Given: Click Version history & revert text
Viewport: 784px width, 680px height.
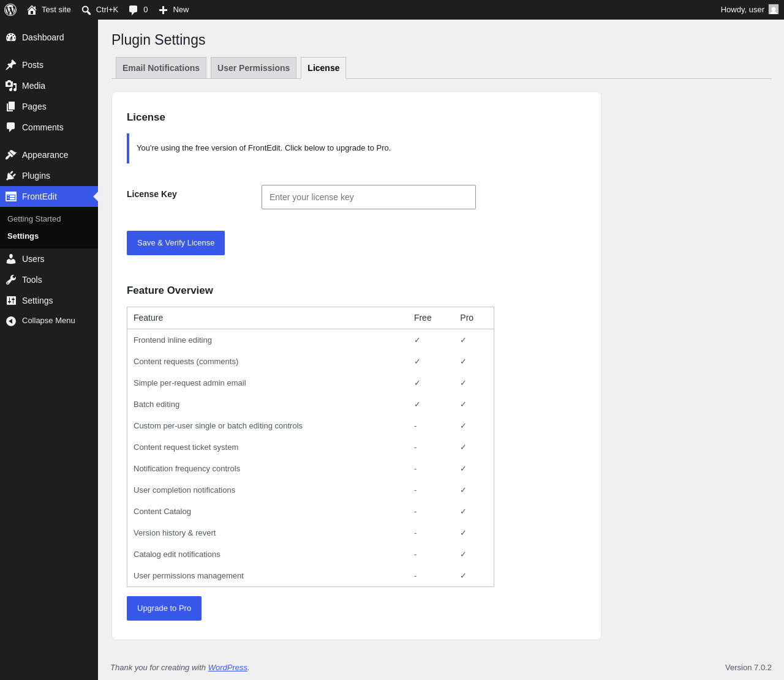Looking at the screenshot, I should click(175, 533).
